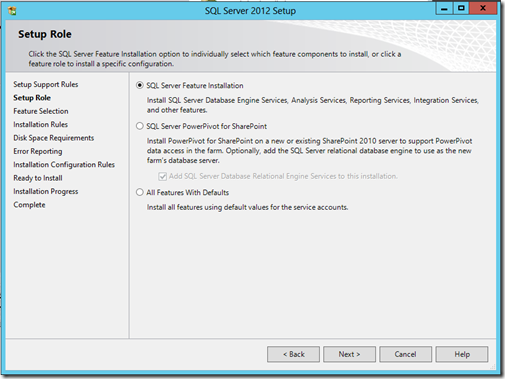
Task: Maximize the SQL Server 2012 Setup window
Action: click(461, 9)
